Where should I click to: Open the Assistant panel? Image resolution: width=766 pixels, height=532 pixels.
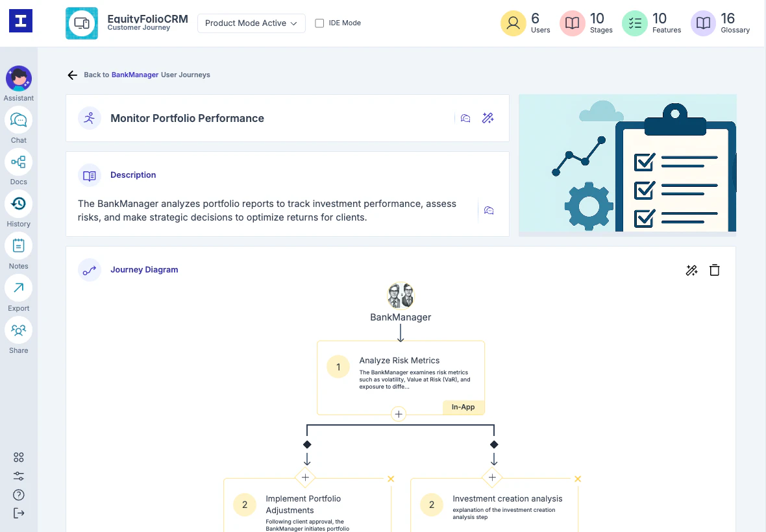coord(18,79)
